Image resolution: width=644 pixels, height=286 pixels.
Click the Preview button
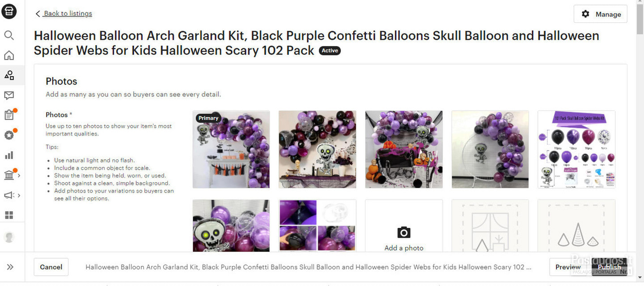568,267
